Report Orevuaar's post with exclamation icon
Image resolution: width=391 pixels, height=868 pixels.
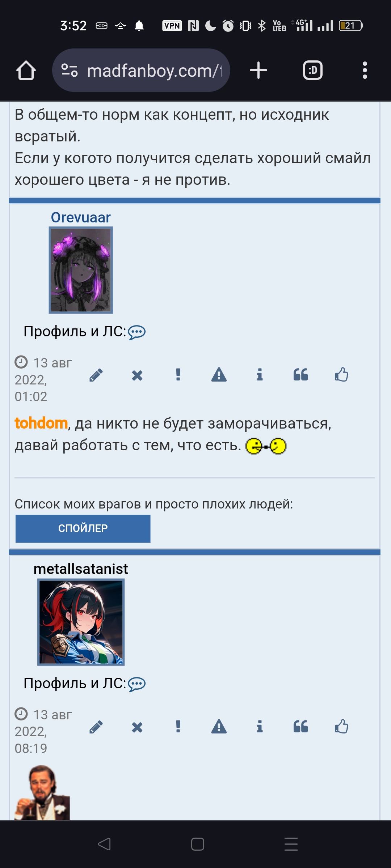(178, 375)
